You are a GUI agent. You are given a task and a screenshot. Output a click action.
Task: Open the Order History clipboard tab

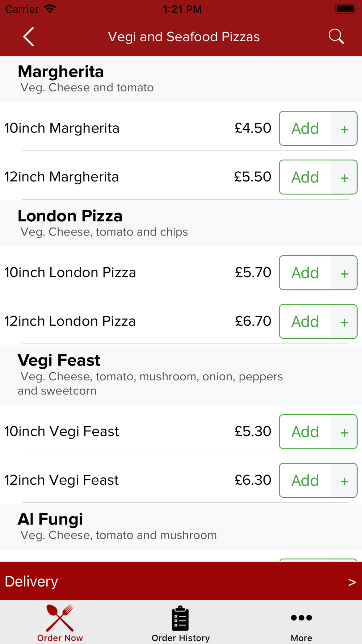pos(181,623)
